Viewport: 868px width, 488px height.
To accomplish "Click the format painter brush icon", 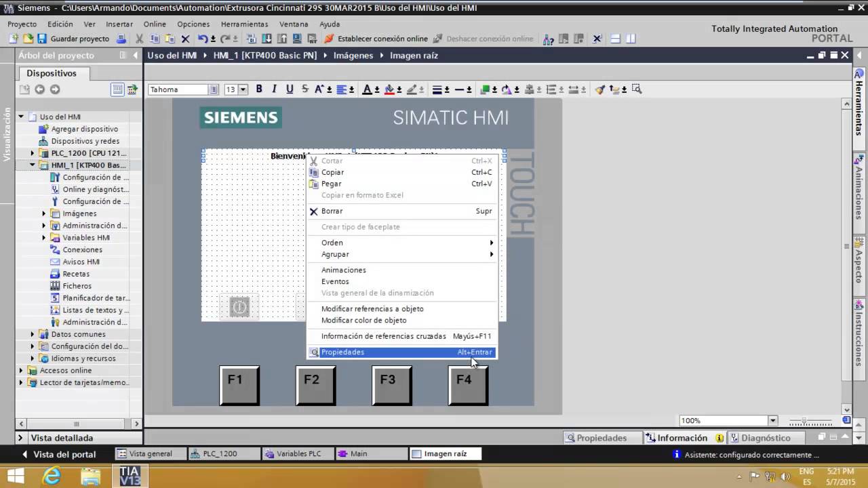I will (x=599, y=89).
